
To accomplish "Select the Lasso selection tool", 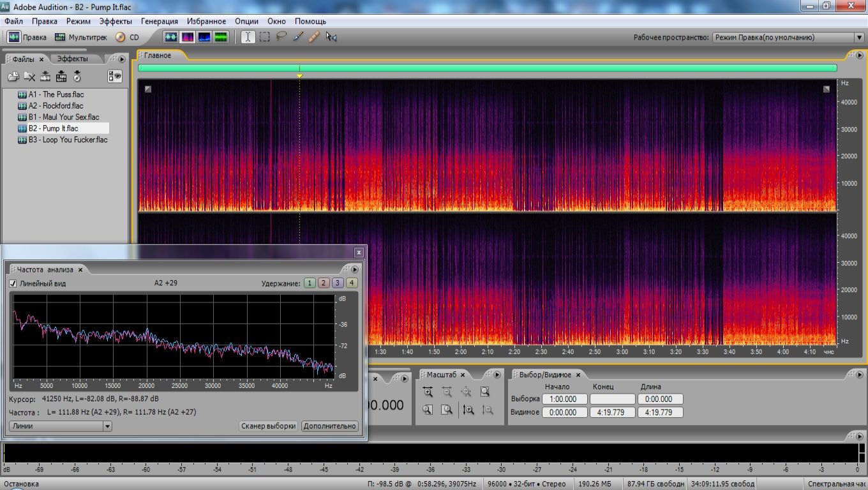I will pyautogui.click(x=281, y=37).
